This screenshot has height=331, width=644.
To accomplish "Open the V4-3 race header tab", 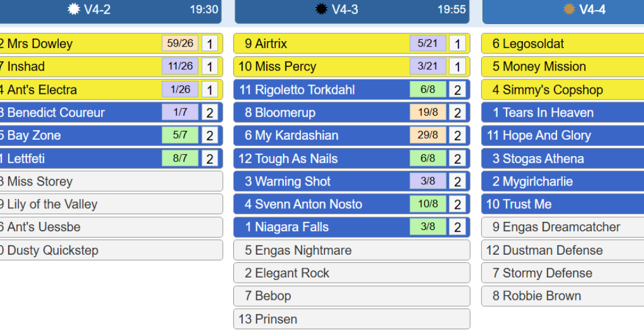I will pos(352,10).
